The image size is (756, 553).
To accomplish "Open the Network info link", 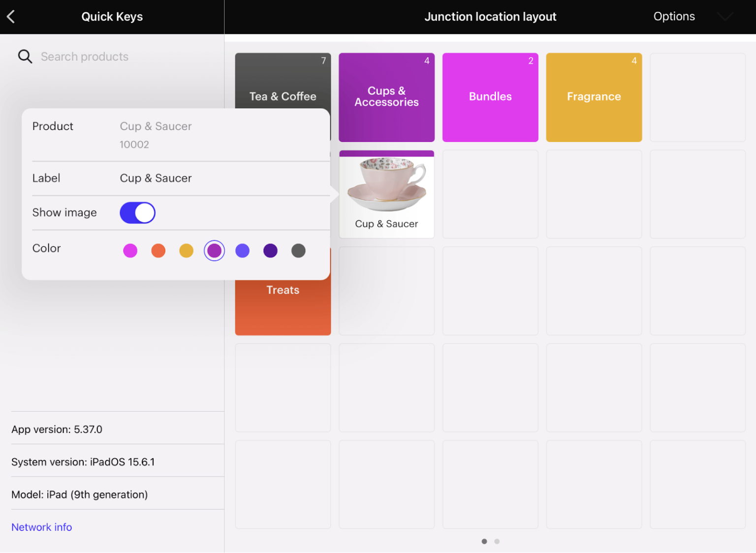I will (x=41, y=527).
